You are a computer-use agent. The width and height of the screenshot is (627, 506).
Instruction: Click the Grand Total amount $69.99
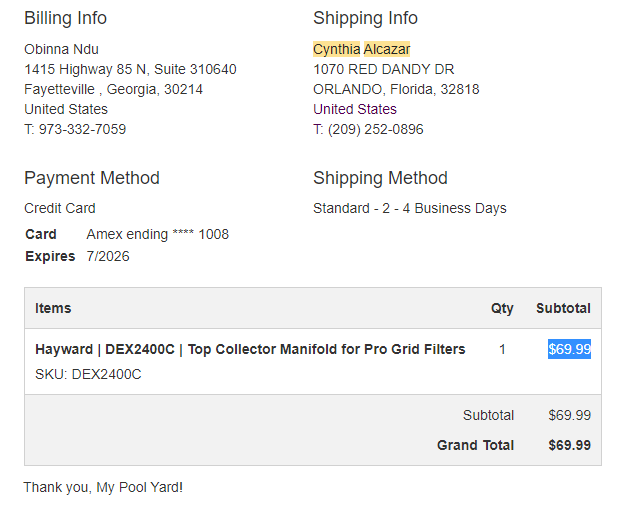click(569, 445)
